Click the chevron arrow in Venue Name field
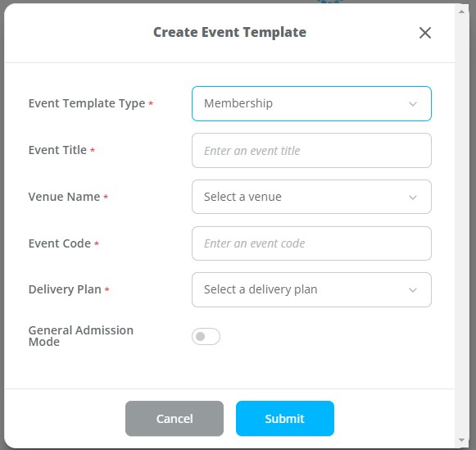The height and width of the screenshot is (450, 476). [x=413, y=198]
